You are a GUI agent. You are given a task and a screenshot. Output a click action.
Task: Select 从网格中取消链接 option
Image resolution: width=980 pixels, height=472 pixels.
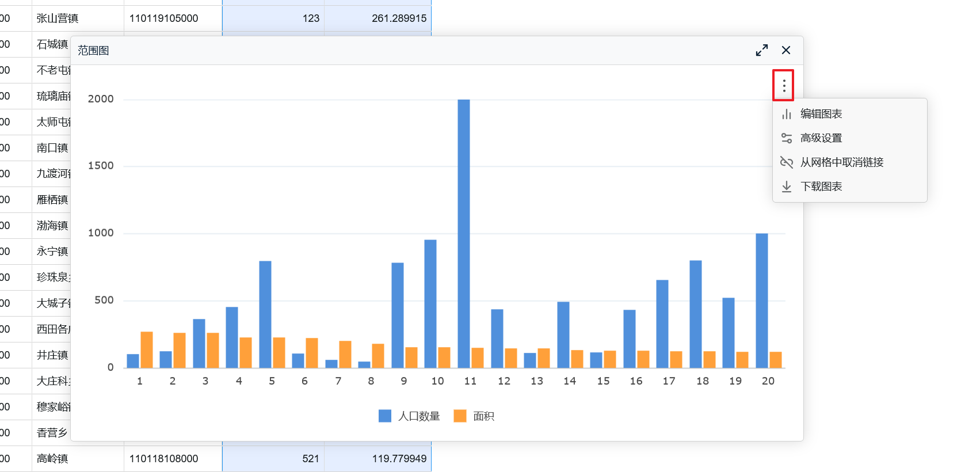pos(841,162)
